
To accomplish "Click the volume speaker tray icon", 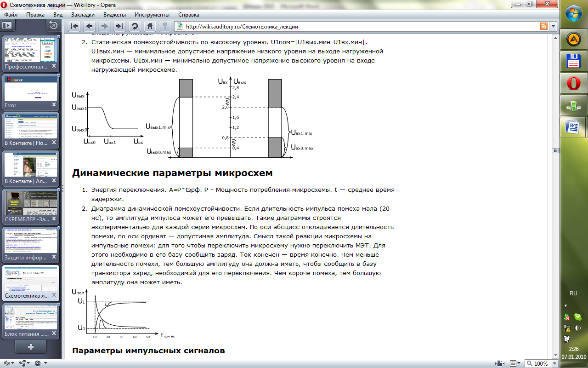I will pos(578,328).
